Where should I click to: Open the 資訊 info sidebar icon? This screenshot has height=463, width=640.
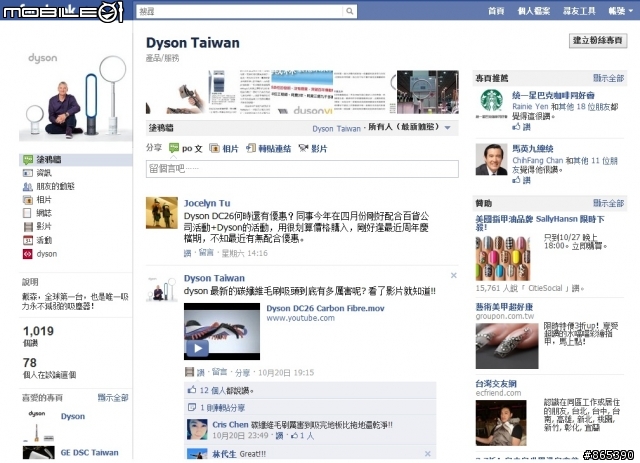click(28, 173)
